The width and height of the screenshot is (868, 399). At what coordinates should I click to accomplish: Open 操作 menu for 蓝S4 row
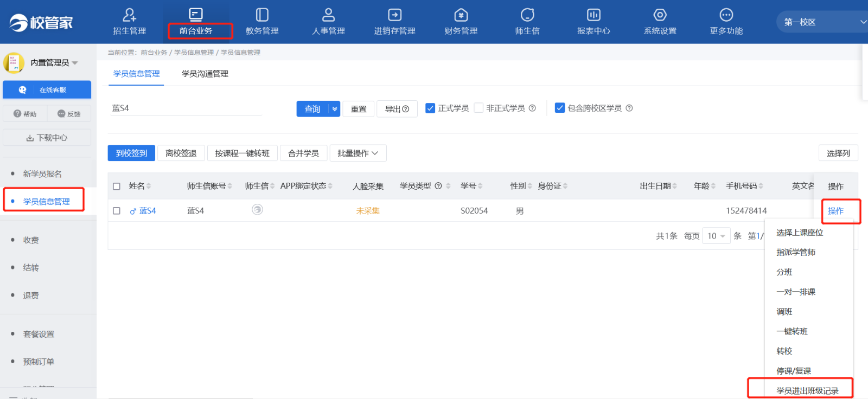(835, 211)
